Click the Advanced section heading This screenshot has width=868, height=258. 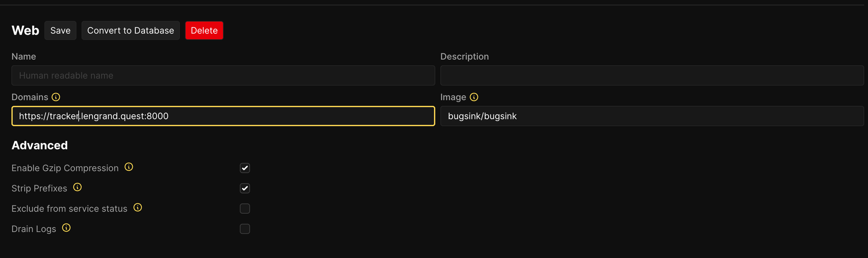pyautogui.click(x=39, y=145)
